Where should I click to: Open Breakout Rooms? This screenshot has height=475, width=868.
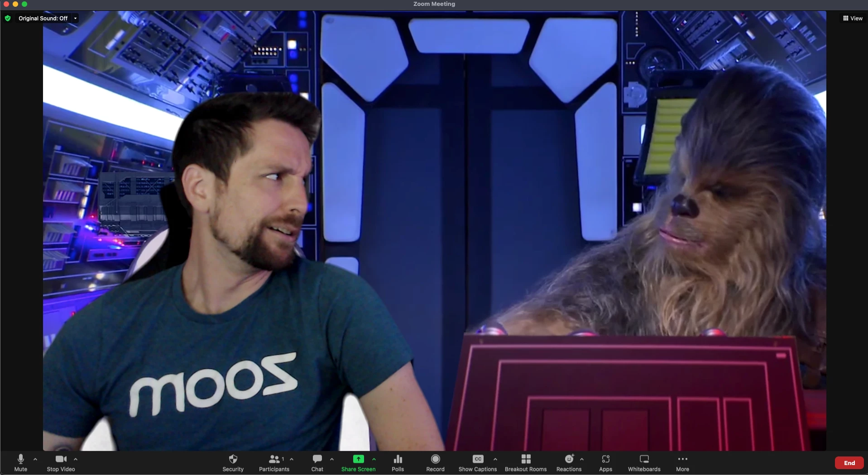pyautogui.click(x=526, y=463)
